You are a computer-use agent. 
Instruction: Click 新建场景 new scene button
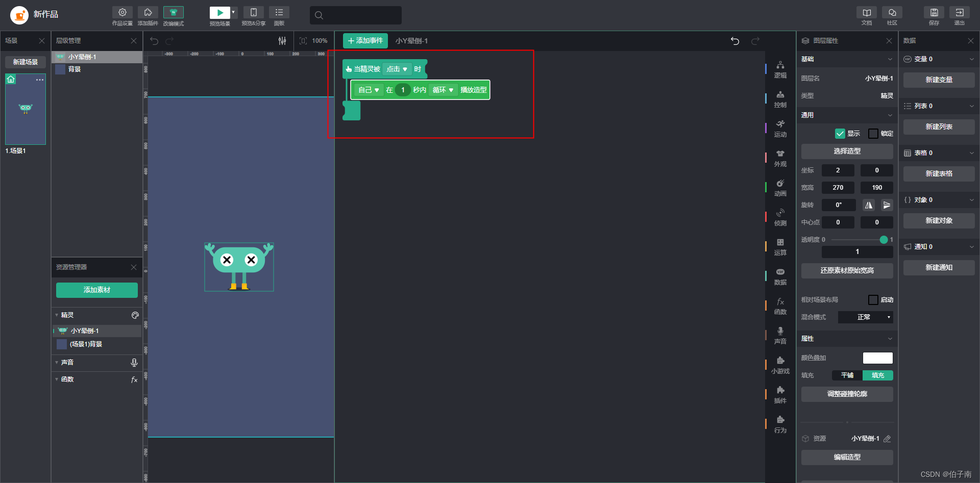(x=26, y=62)
